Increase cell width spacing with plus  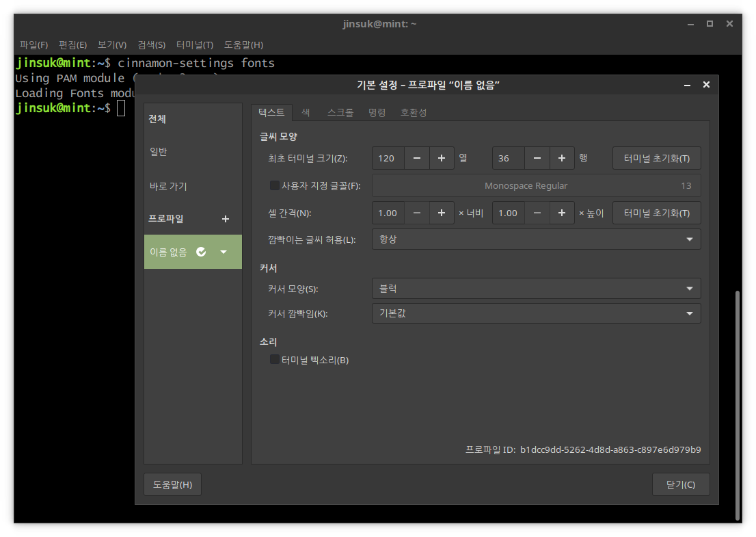[x=441, y=213]
